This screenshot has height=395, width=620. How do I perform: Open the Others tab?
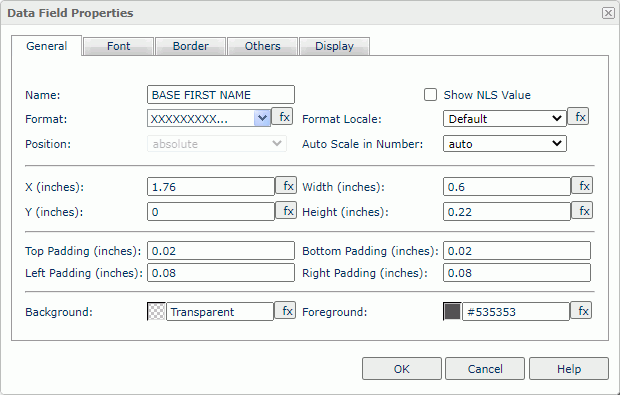pyautogui.click(x=263, y=46)
